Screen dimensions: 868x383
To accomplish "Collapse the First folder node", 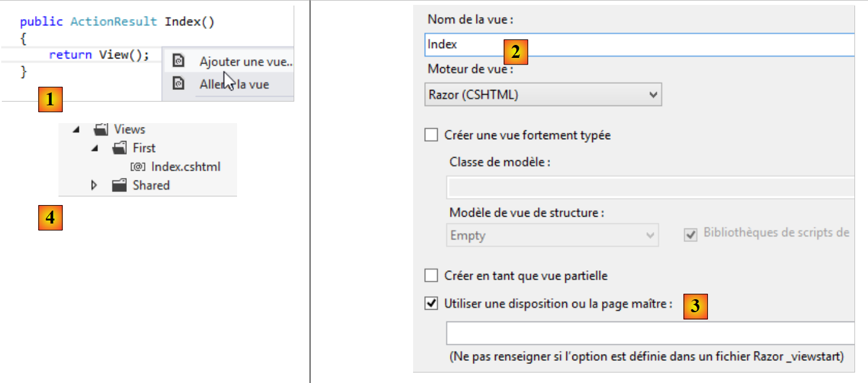I will click(x=95, y=148).
